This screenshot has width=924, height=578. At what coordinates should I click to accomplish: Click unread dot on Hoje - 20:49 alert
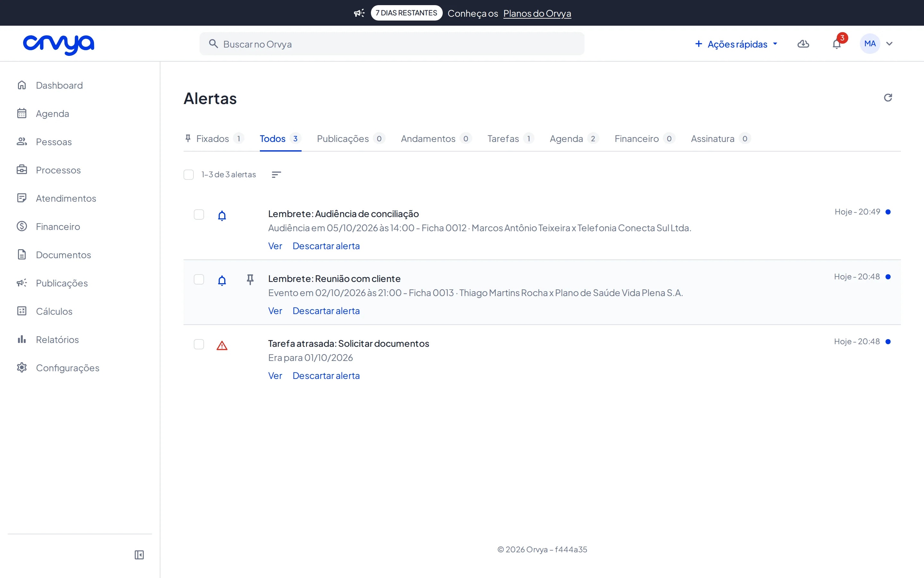click(x=888, y=212)
